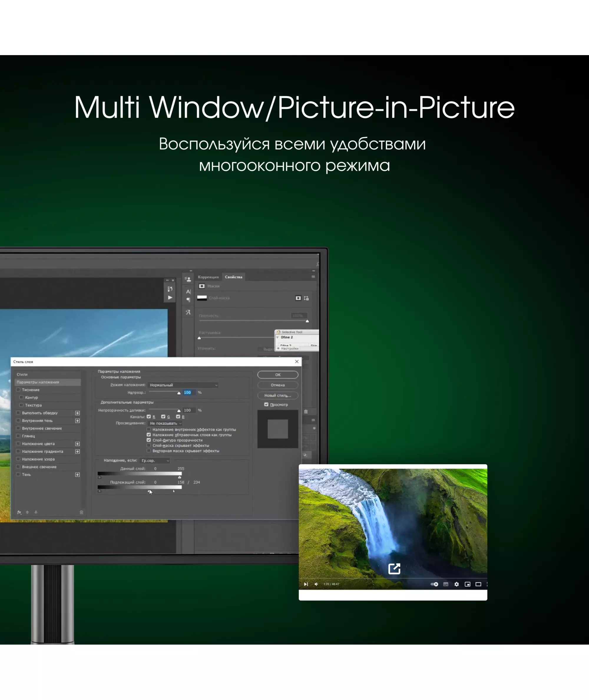Toggle the video autoplay switch

coord(434,584)
